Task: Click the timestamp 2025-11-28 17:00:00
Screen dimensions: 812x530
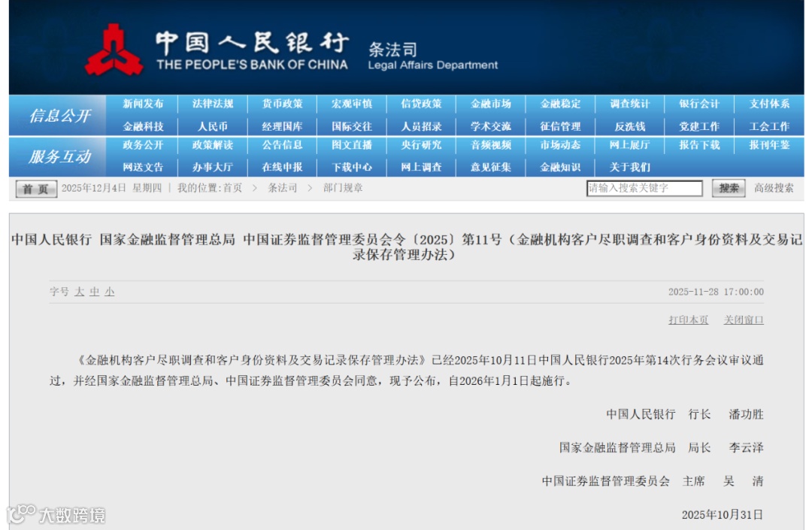Action: click(716, 292)
